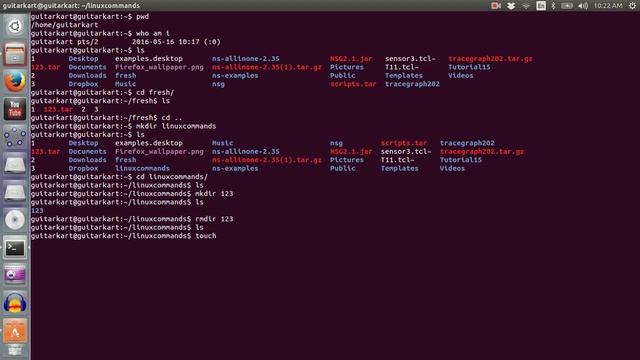The image size is (640, 360).
Task: Click Templates in the second ls listing
Action: point(400,168)
